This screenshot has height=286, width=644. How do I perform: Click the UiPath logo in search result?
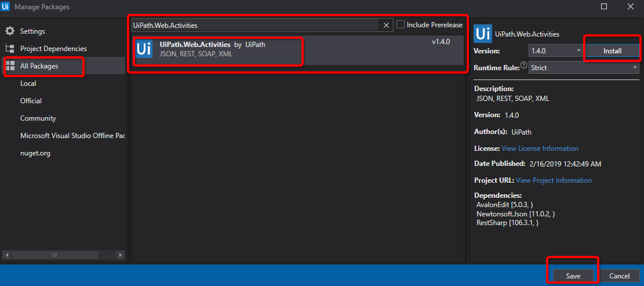point(144,49)
